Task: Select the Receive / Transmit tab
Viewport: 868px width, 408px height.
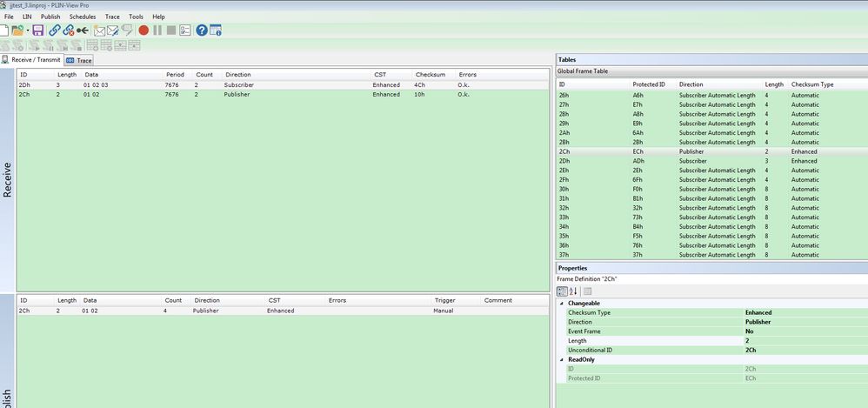Action: pyautogui.click(x=31, y=60)
